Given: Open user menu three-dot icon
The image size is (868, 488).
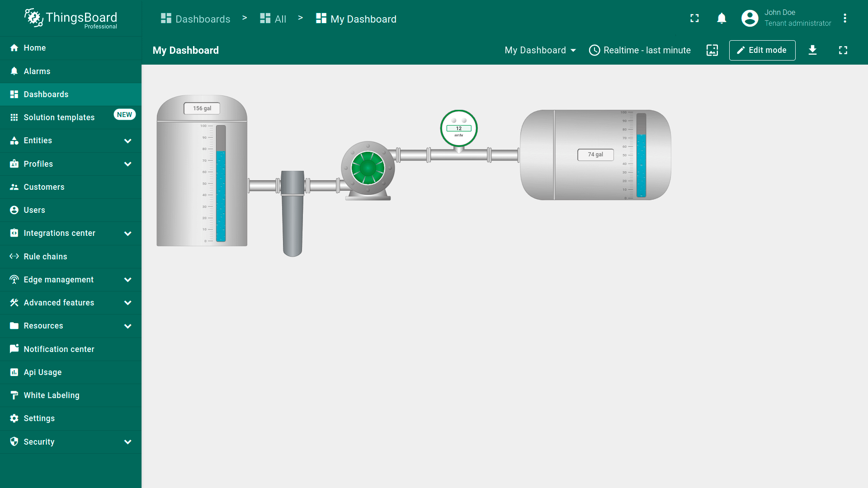Looking at the screenshot, I should coord(844,19).
